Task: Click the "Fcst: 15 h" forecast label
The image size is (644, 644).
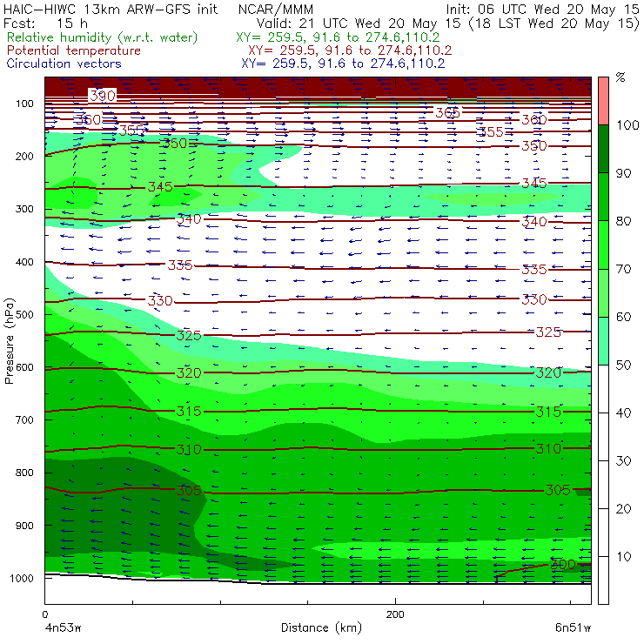Action: click(45, 23)
